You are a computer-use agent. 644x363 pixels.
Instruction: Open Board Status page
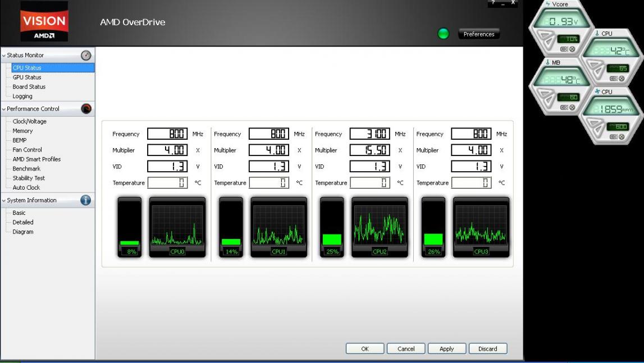pos(29,86)
